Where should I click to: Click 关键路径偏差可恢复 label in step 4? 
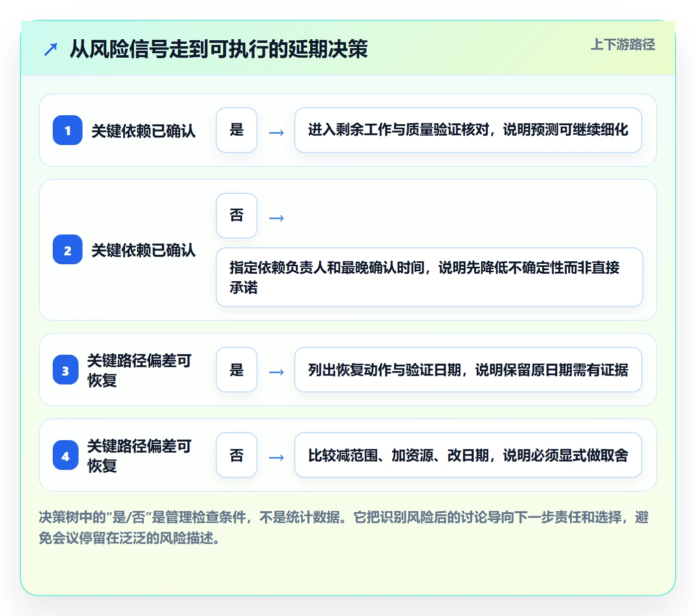(140, 456)
